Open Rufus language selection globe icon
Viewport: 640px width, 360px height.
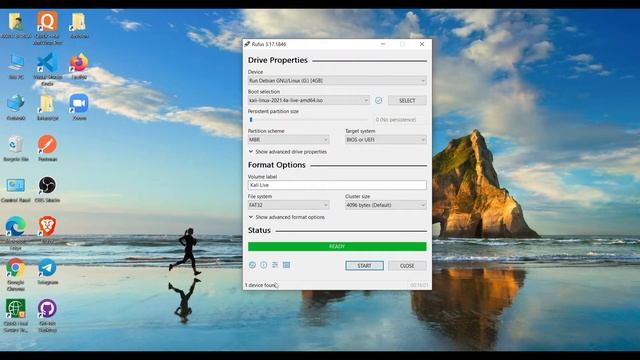coord(252,265)
